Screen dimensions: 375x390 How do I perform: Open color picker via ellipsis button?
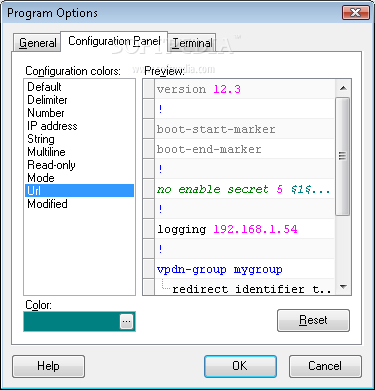[126, 321]
